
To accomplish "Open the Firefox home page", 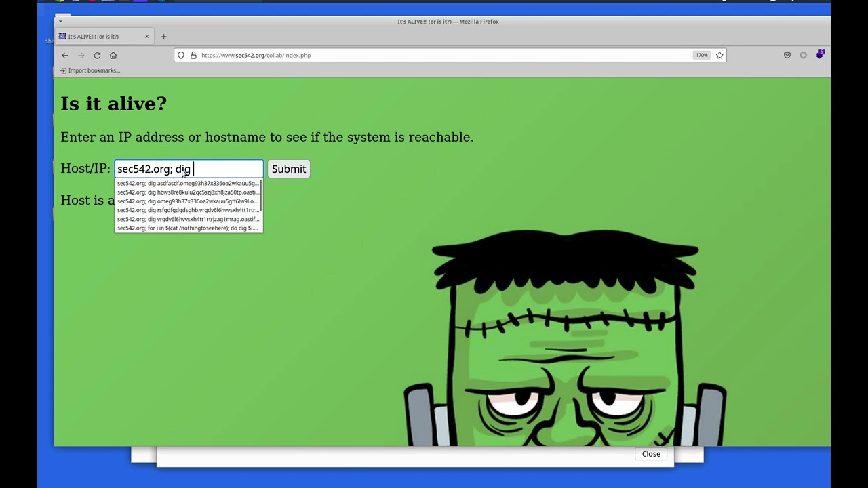I will [x=113, y=56].
